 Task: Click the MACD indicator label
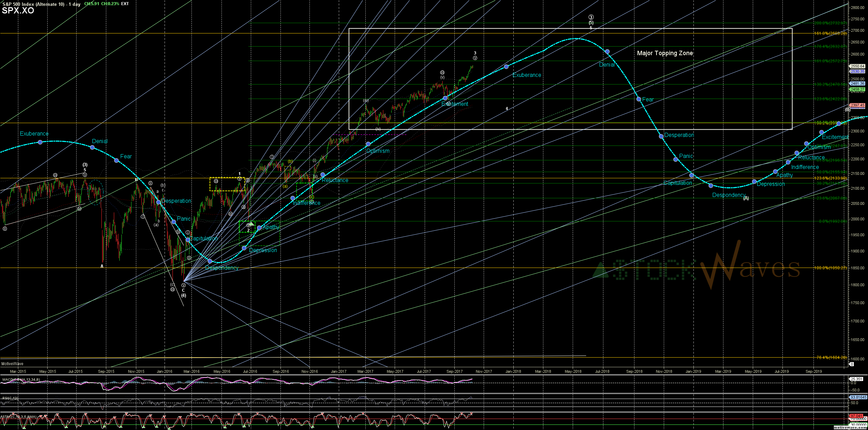click(x=21, y=380)
